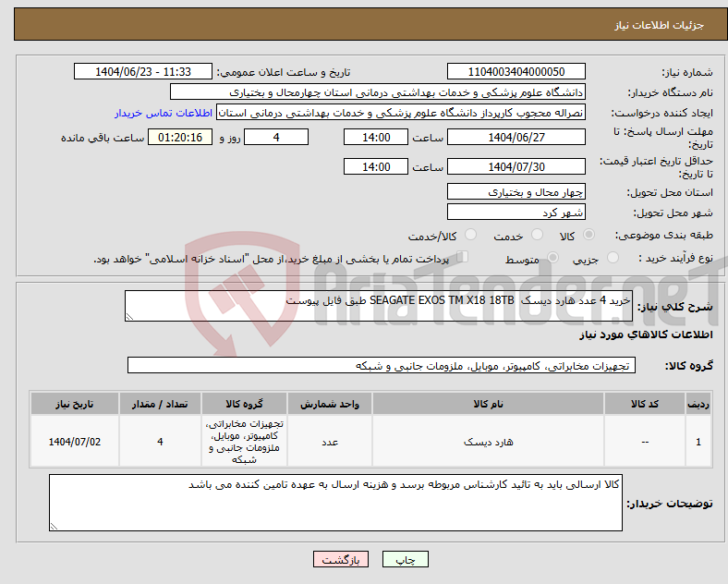The image size is (728, 584).
Task: Click the هارد دیسک item name cell
Action: (488, 442)
